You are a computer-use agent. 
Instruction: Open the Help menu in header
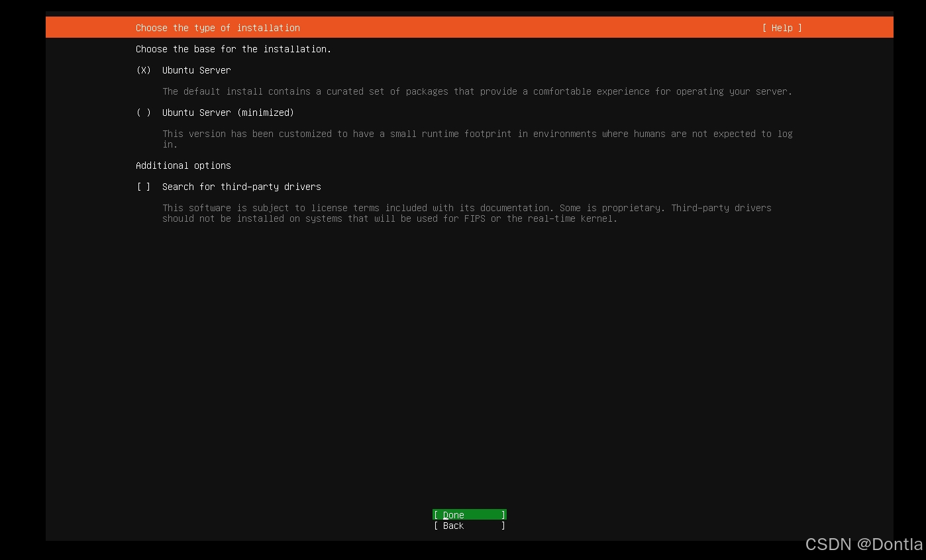[x=782, y=28]
